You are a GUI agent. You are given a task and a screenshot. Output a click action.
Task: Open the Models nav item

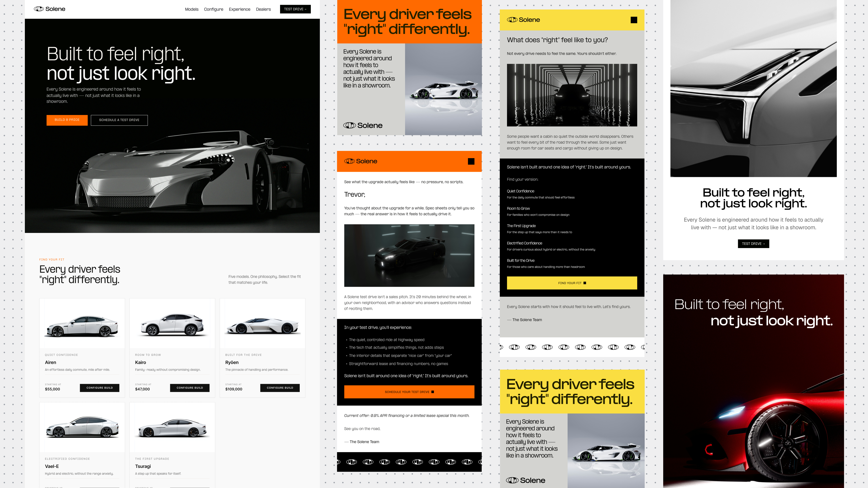click(x=192, y=9)
